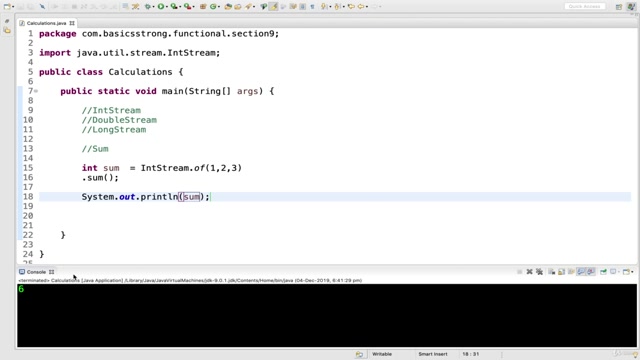Click the Smart Insert status entry
The height and width of the screenshot is (360, 640).
pos(433,354)
